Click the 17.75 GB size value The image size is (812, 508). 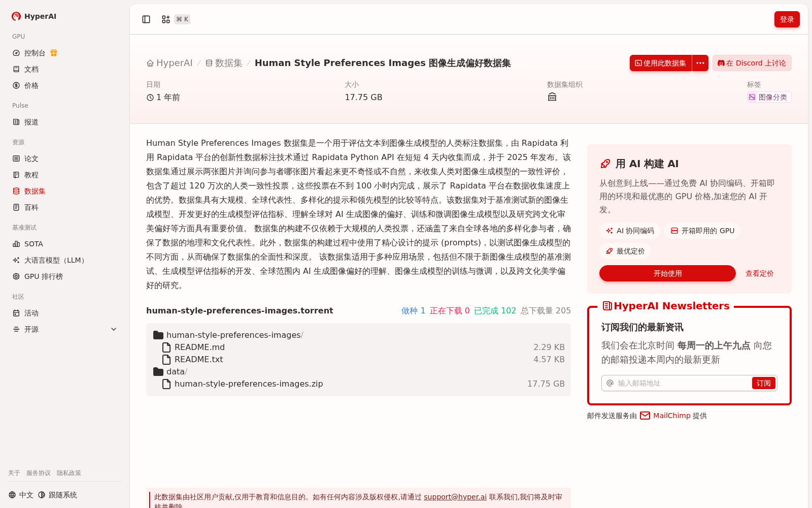[363, 97]
